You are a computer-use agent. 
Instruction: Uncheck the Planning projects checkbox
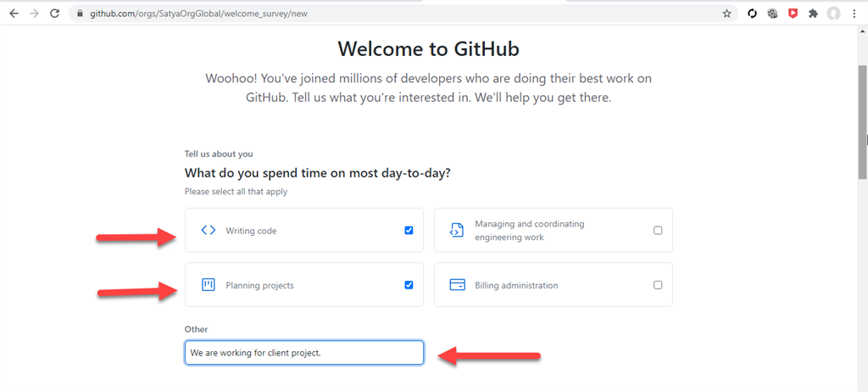409,285
